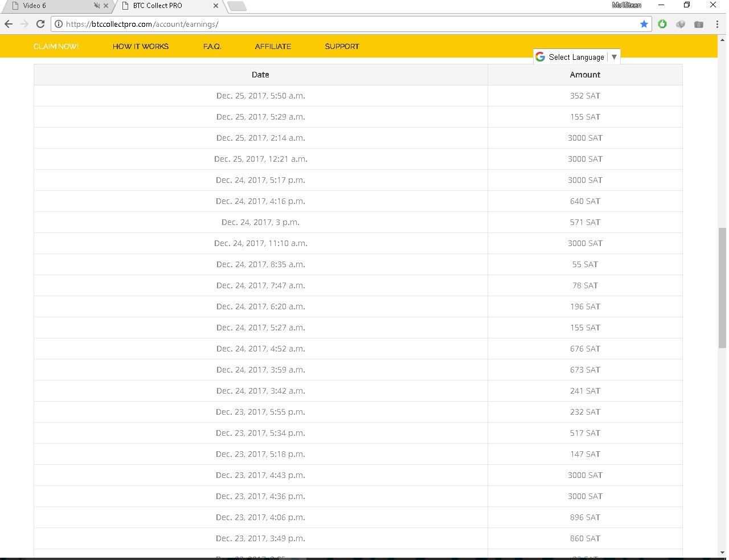
Task: Expand the Select Language dropdown
Action: [x=577, y=57]
